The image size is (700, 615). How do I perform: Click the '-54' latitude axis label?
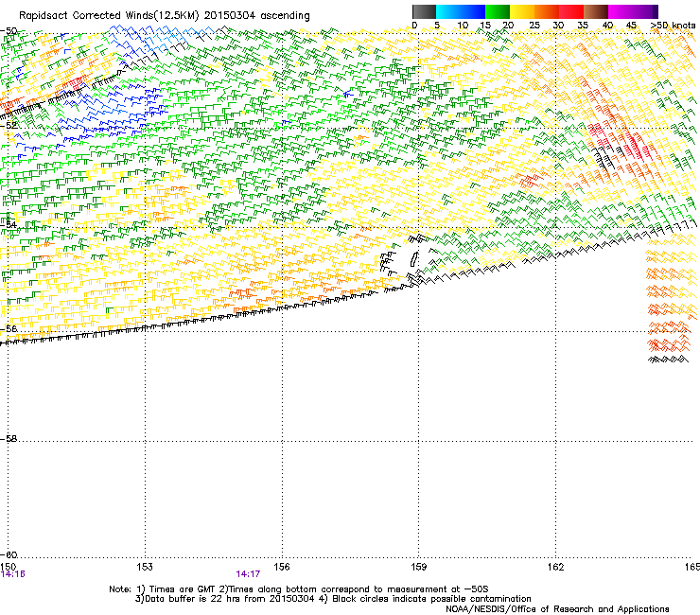[9, 224]
